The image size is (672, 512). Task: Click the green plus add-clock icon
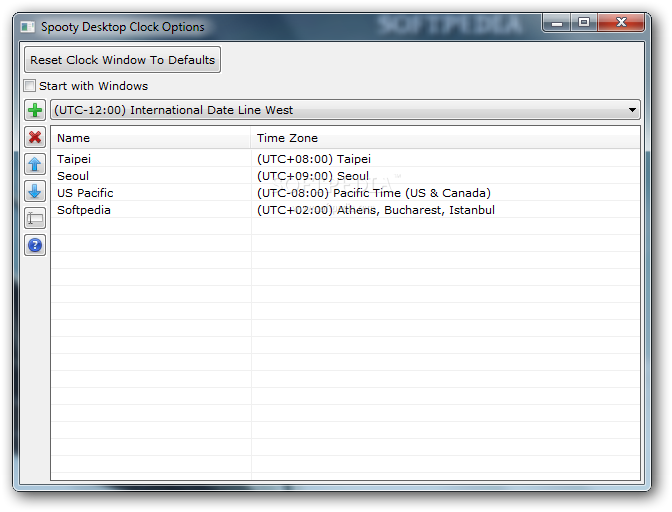(35, 110)
